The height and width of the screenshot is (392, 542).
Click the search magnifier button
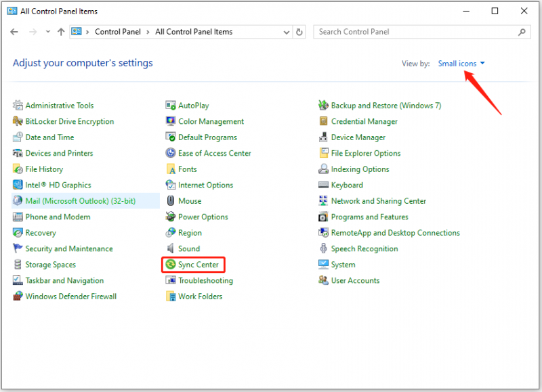[522, 32]
